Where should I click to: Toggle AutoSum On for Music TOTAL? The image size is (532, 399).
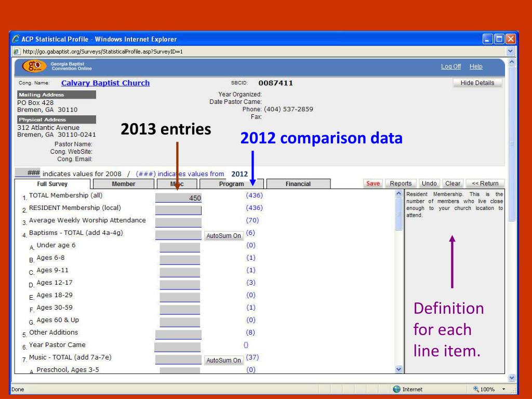pyautogui.click(x=223, y=360)
